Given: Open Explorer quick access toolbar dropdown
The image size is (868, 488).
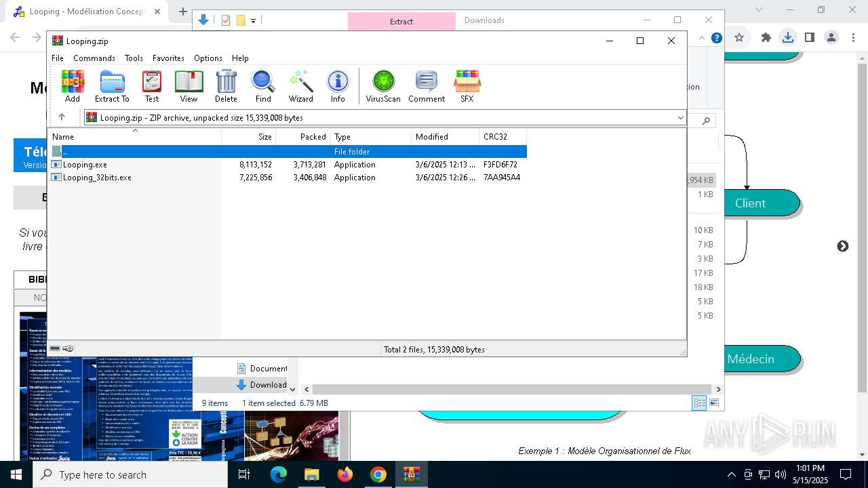Looking at the screenshot, I should tap(253, 21).
